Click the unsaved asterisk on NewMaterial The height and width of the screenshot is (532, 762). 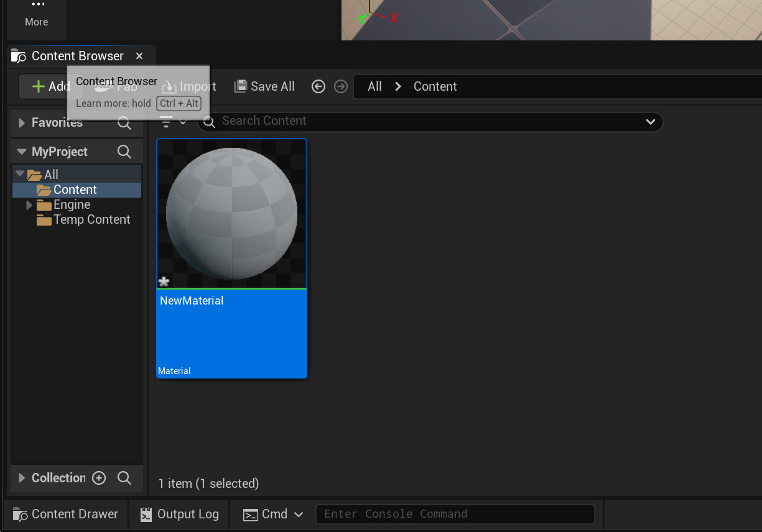coord(164,282)
